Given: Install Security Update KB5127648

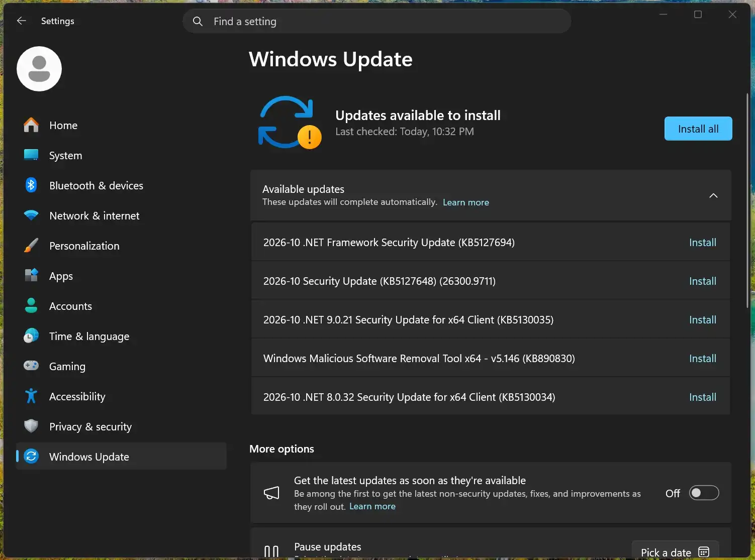Looking at the screenshot, I should 702,281.
